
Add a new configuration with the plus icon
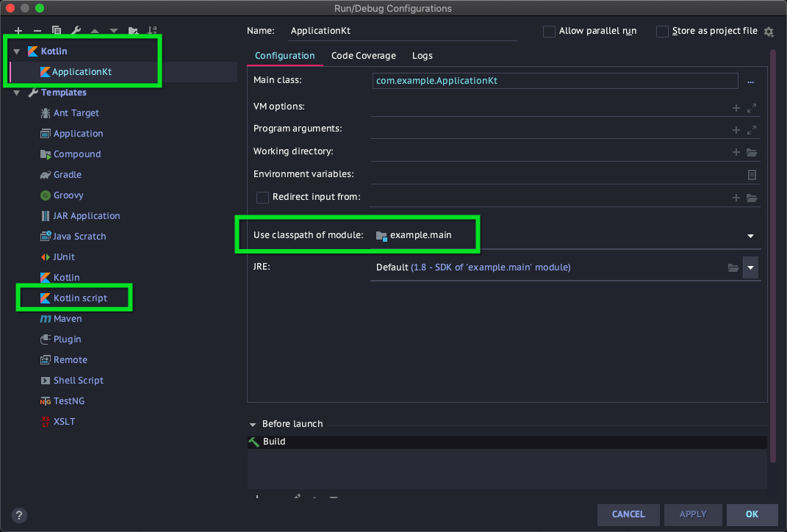18,31
